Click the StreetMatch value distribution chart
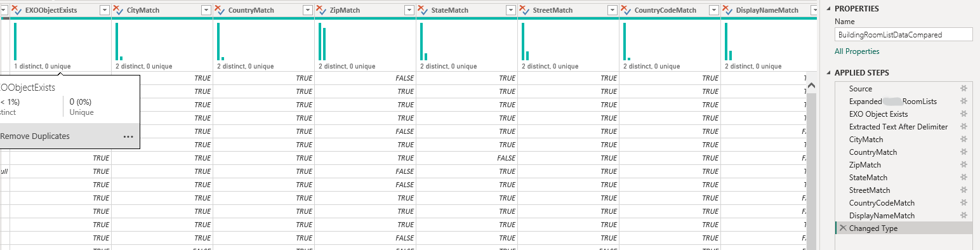 (x=568, y=41)
